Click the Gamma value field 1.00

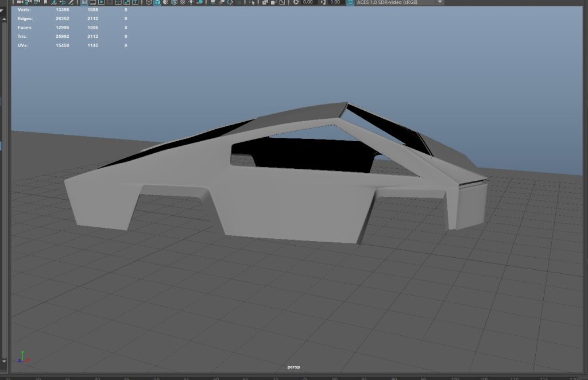(335, 2)
